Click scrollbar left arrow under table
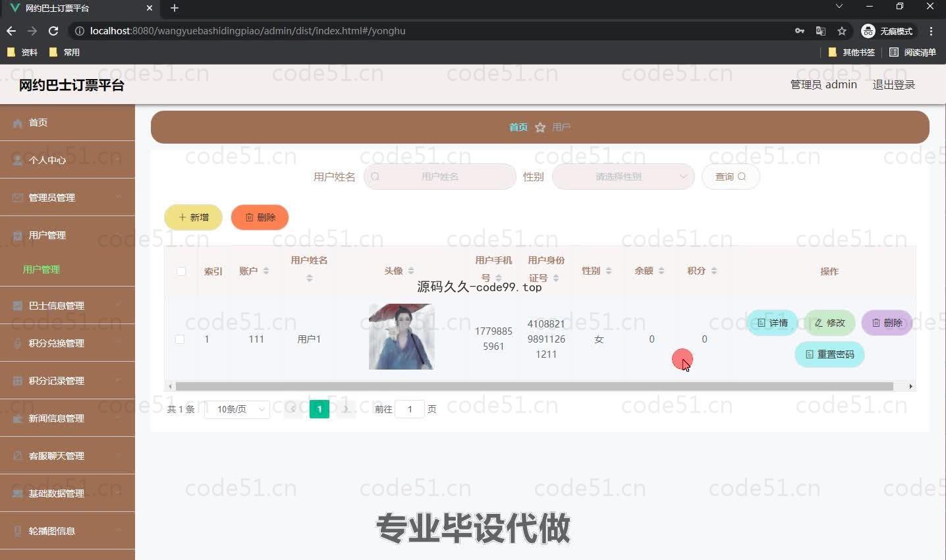Screen dimensions: 946x560 [170, 387]
